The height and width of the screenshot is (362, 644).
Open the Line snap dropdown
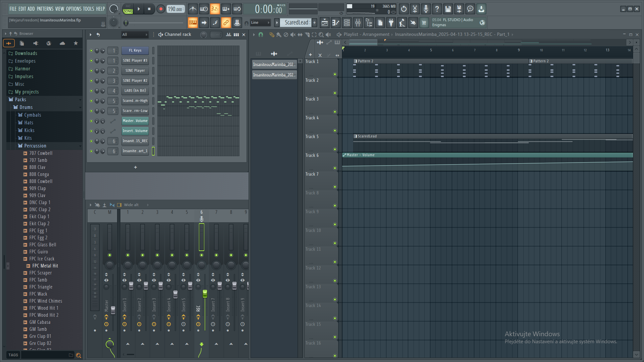(x=260, y=23)
